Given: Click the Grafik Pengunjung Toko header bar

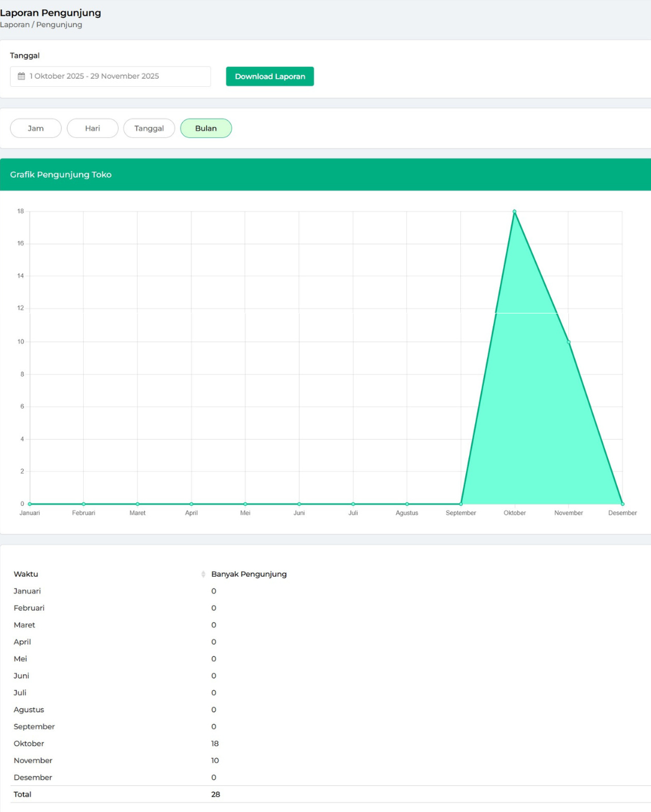Looking at the screenshot, I should click(325, 174).
